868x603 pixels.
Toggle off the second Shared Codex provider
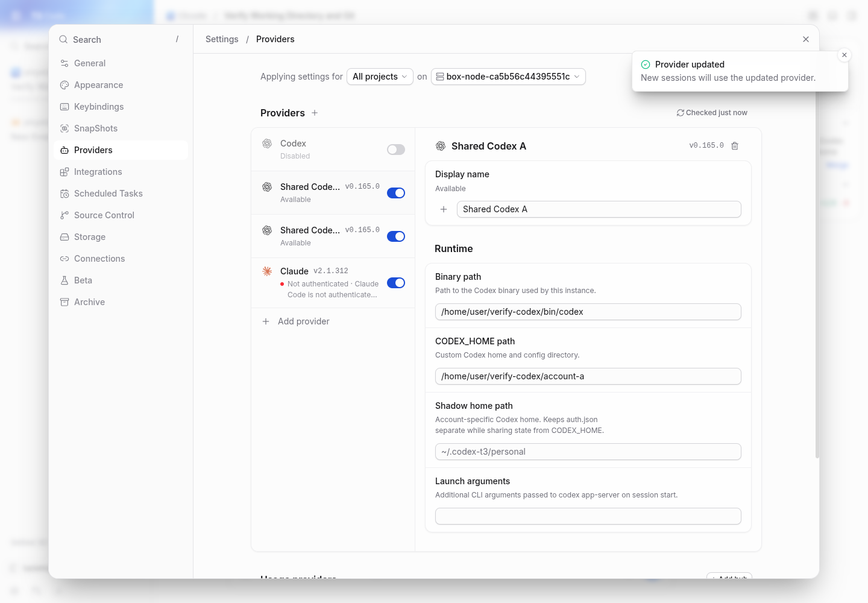tap(396, 236)
